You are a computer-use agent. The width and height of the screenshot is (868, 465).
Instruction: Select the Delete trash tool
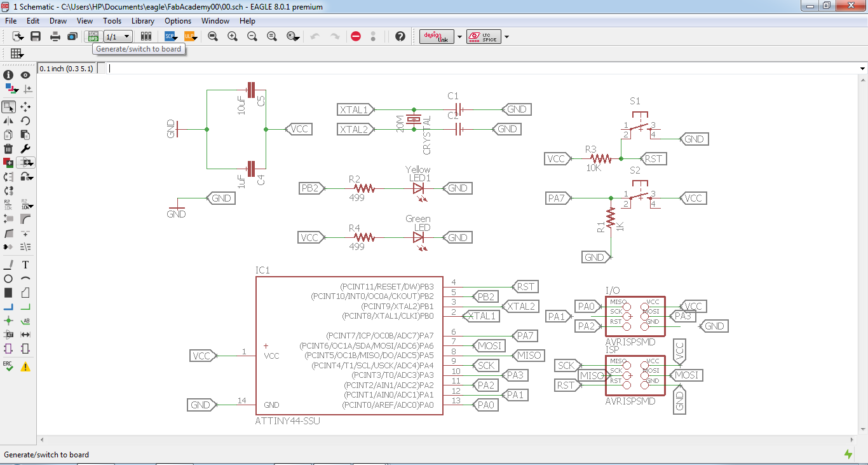pyautogui.click(x=8, y=149)
